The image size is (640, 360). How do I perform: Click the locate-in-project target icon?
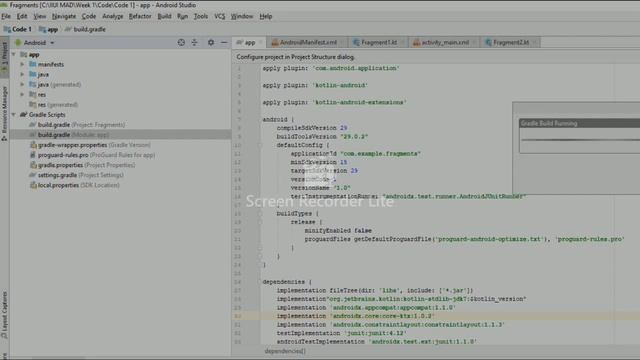(x=181, y=42)
